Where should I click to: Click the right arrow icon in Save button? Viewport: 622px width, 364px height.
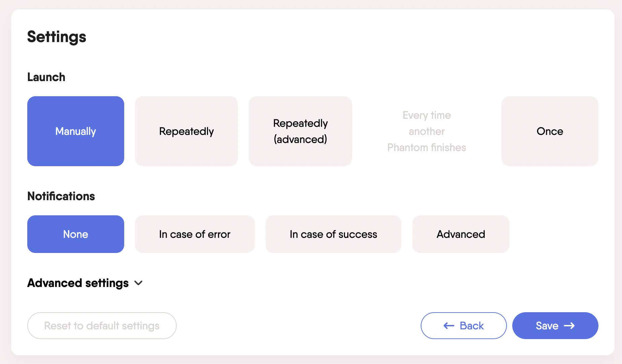pyautogui.click(x=569, y=326)
